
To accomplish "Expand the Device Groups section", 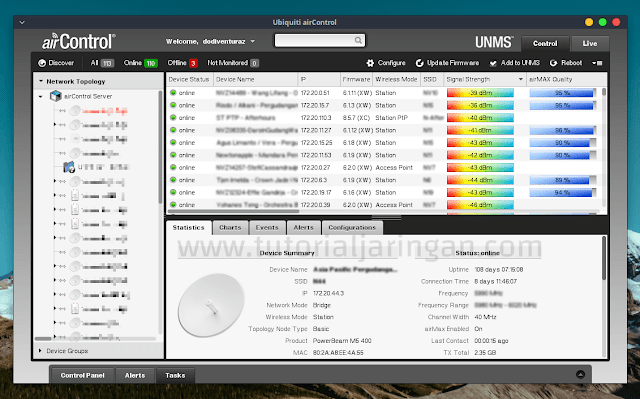I will [40, 350].
